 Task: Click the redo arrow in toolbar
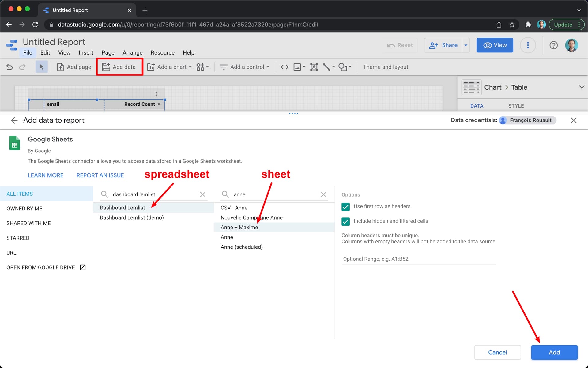click(x=22, y=67)
